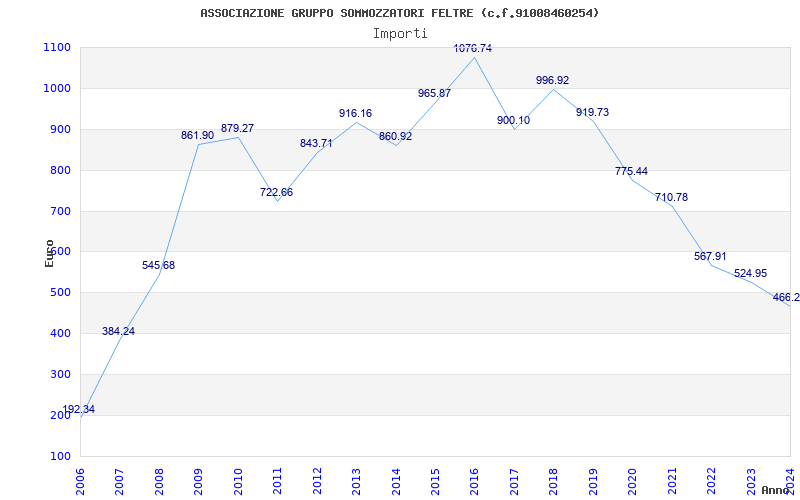The image size is (800, 500).
Task: Select data label 919.73
Action: [592, 113]
